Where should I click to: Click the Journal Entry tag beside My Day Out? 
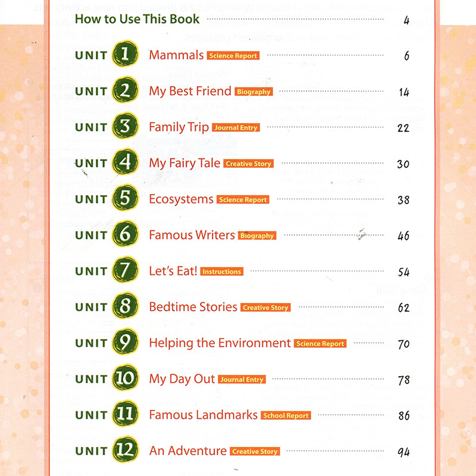click(x=242, y=380)
